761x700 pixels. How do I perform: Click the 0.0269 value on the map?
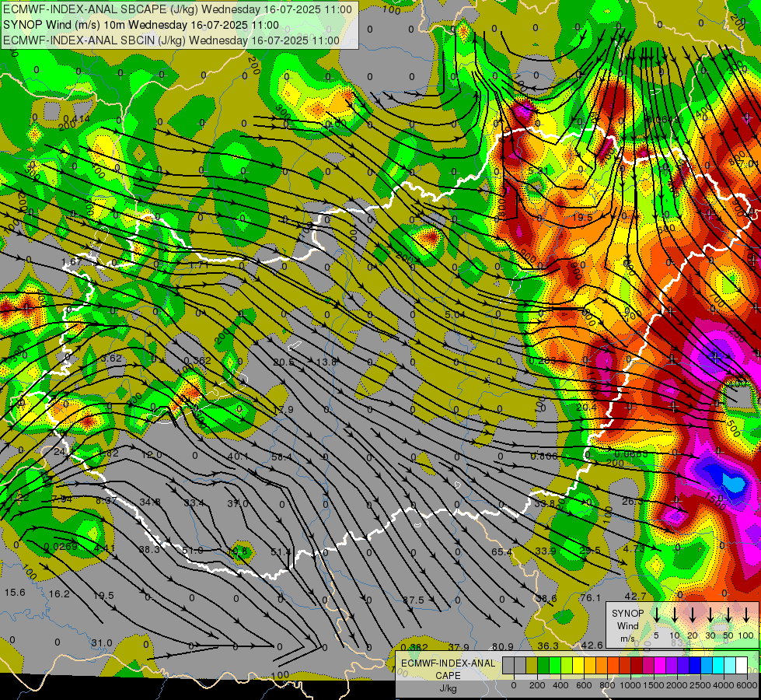[x=61, y=547]
